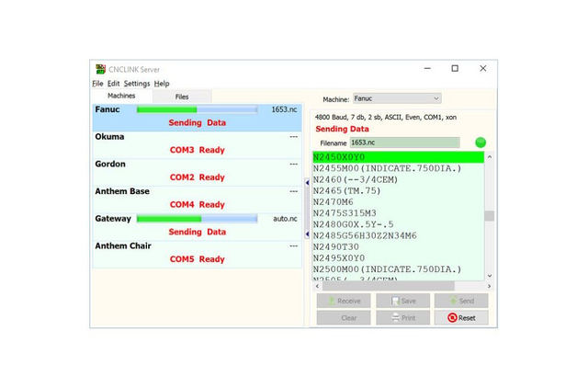This screenshot has height=388, width=588.
Task: Click the Reset button
Action: click(x=461, y=318)
